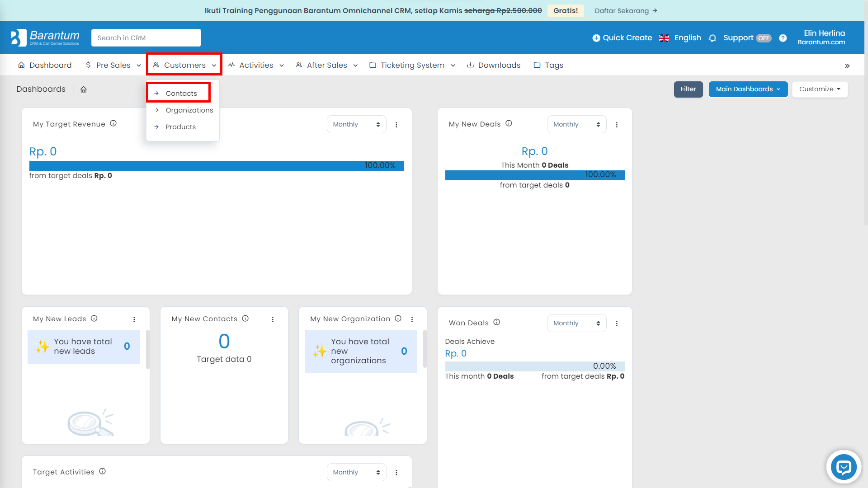Expand the After Sales menu
This screenshot has width=868, height=488.
click(327, 65)
